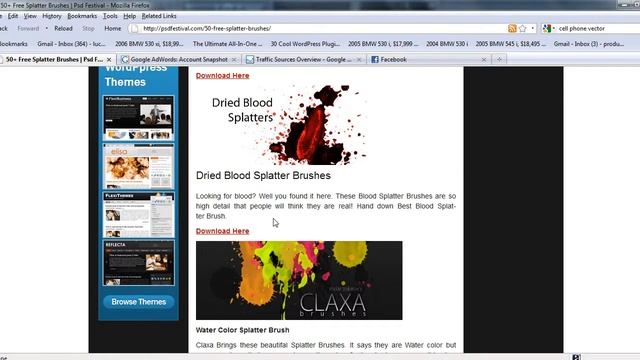Open a new tab with the plus button
The width and height of the screenshot is (640, 360).
pyautogui.click(x=499, y=60)
